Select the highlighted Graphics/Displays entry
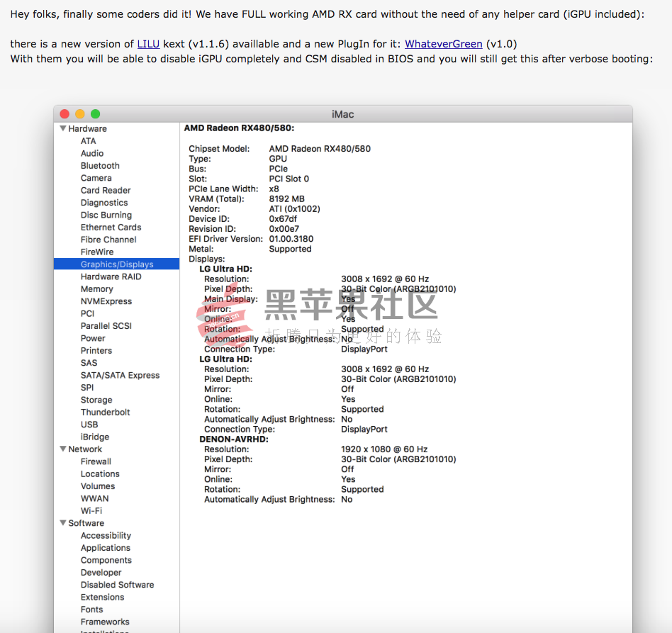The image size is (672, 633). [x=116, y=264]
